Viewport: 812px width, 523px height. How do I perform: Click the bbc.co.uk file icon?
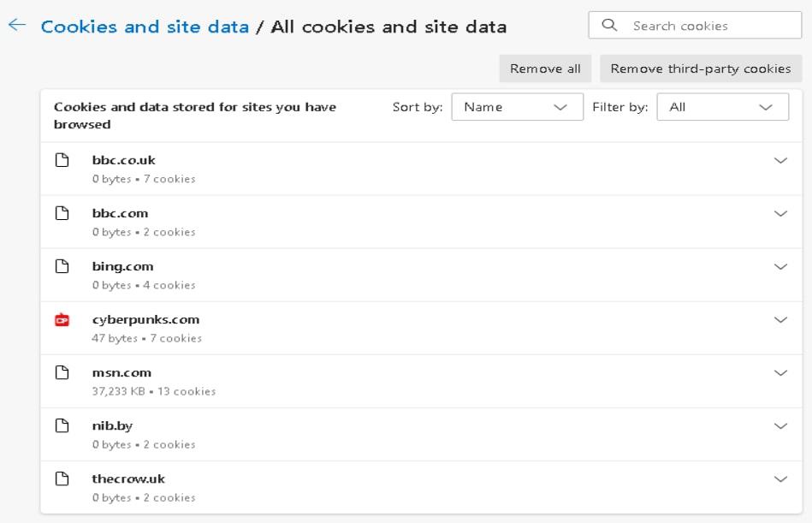[x=62, y=160]
